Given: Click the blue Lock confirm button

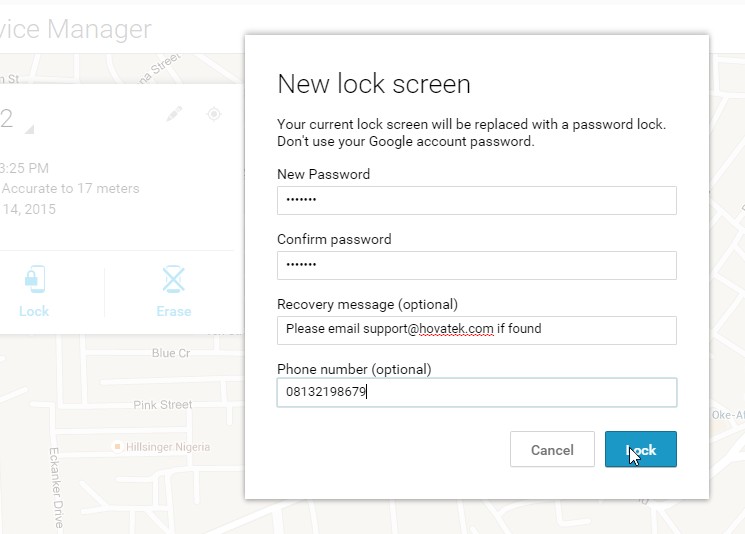Looking at the screenshot, I should [x=640, y=449].
